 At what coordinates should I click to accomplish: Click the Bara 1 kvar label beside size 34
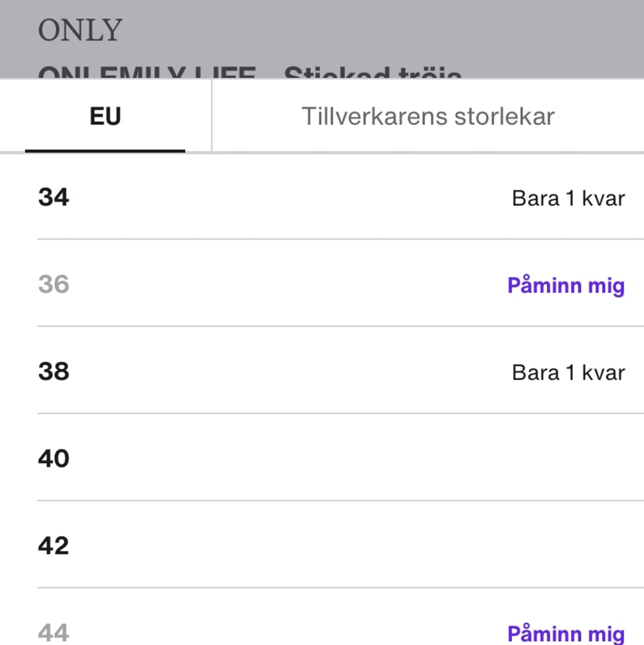pyautogui.click(x=568, y=198)
